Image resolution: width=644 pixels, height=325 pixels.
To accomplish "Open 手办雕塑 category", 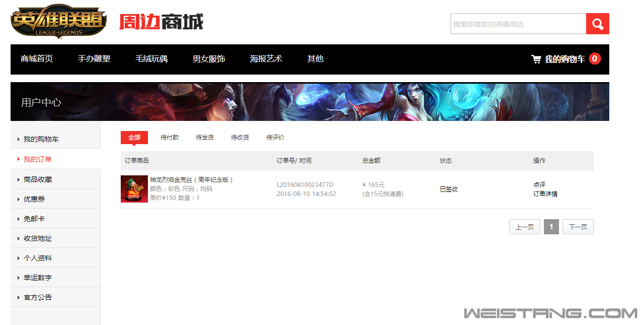I will coord(94,59).
